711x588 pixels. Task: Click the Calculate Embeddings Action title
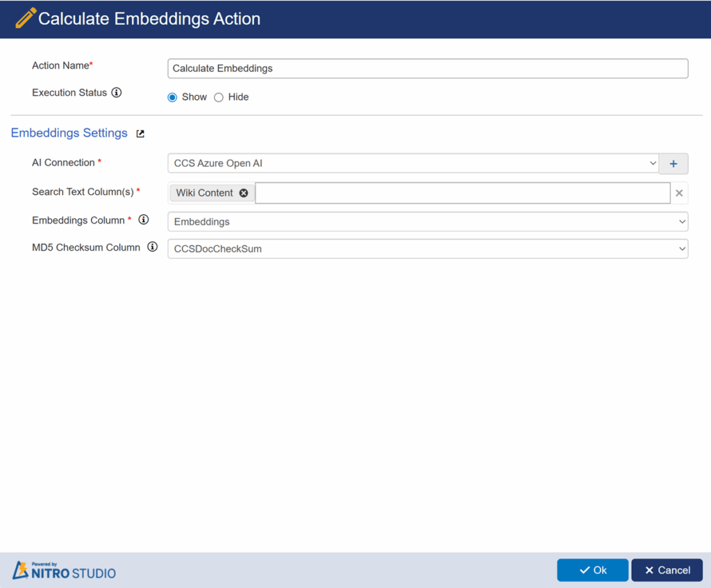pyautogui.click(x=149, y=19)
